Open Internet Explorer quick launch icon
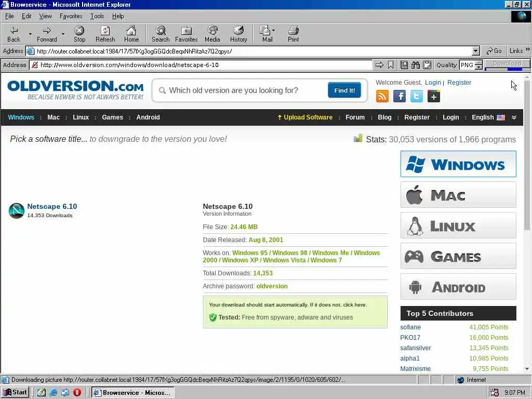The height and width of the screenshot is (399, 532). (x=54, y=392)
